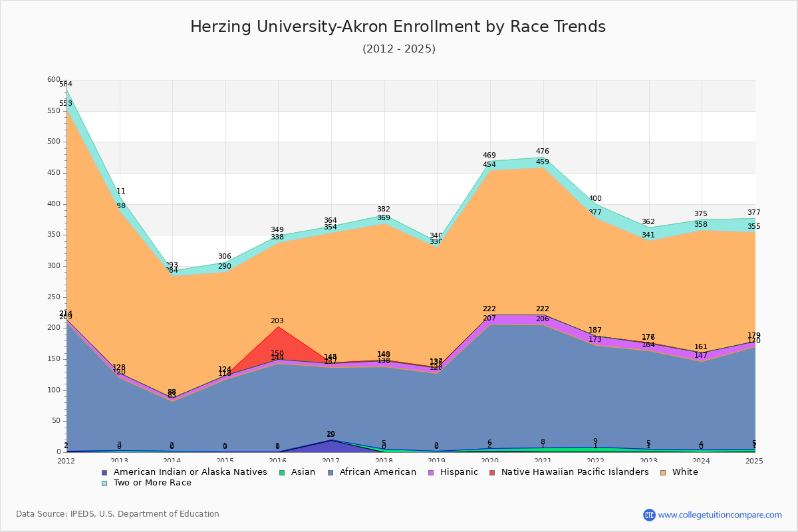Click the 2024 x-axis label
Screen dimensions: 798x532
tap(702, 461)
